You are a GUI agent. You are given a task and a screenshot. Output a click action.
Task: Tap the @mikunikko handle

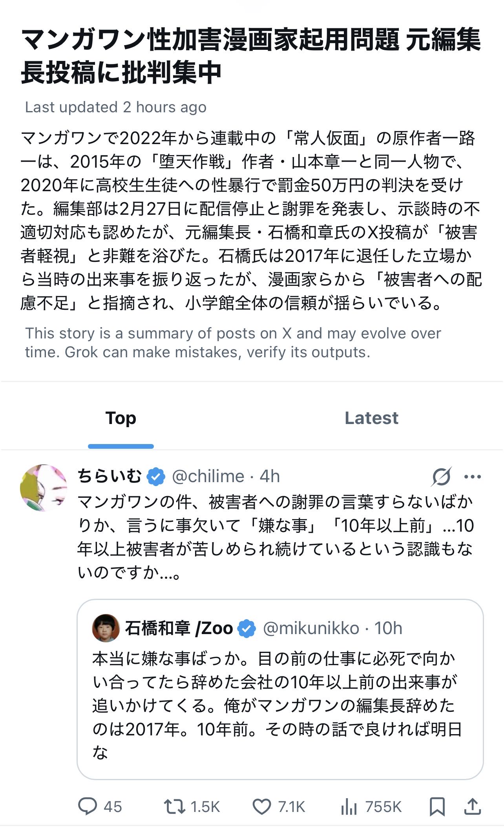[311, 628]
